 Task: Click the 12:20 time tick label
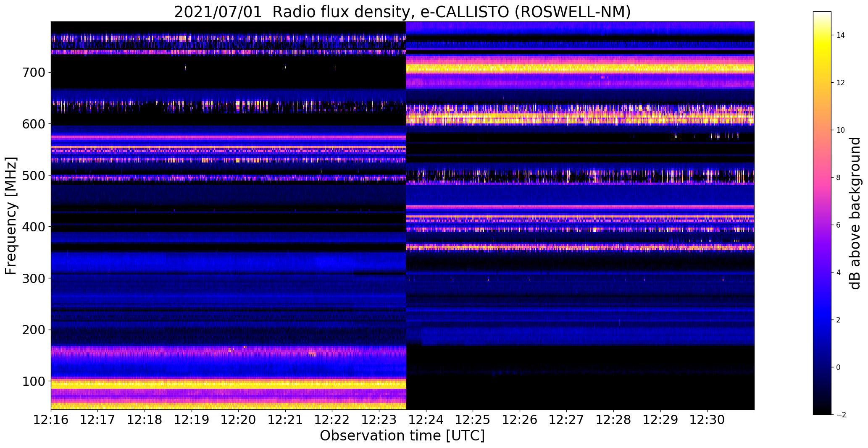coord(238,420)
